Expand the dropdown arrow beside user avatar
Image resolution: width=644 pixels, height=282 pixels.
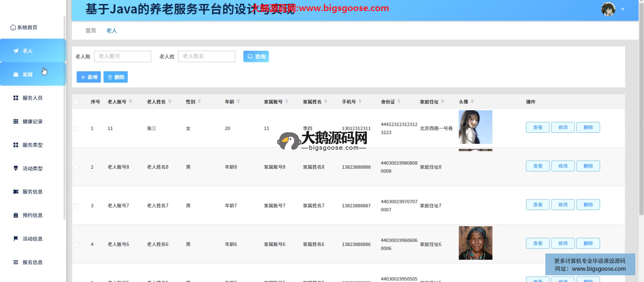point(623,9)
